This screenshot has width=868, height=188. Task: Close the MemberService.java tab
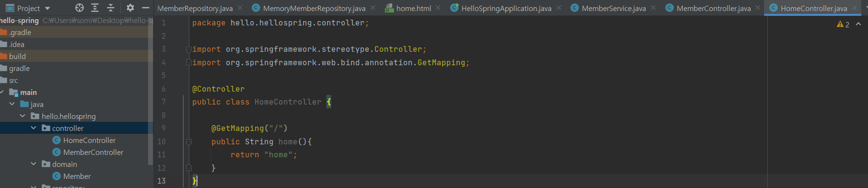[x=653, y=8]
